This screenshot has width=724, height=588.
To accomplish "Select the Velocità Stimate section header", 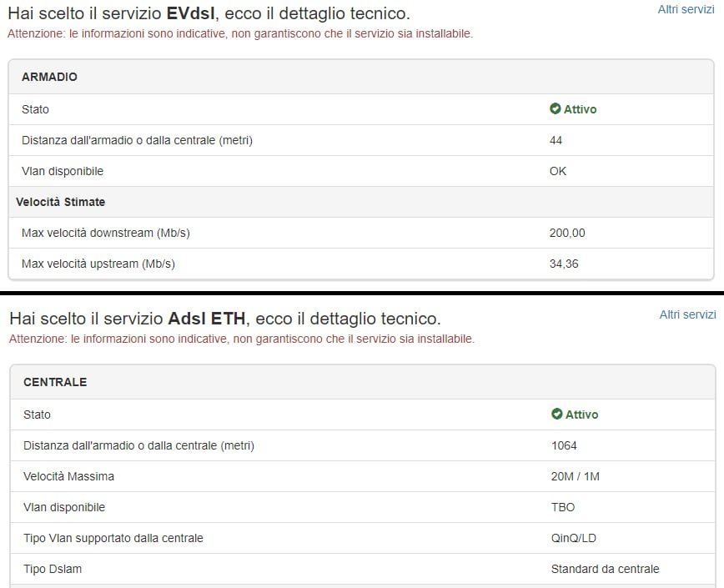I will (60, 202).
